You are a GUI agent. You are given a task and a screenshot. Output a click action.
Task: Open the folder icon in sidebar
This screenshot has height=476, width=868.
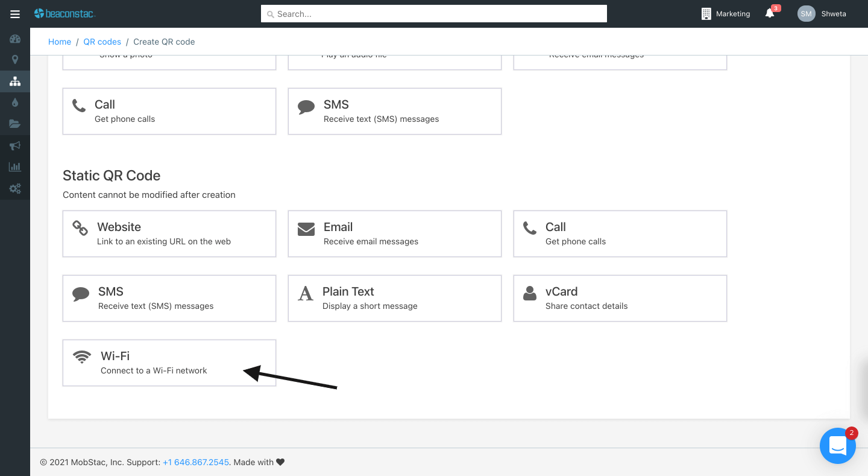15,124
